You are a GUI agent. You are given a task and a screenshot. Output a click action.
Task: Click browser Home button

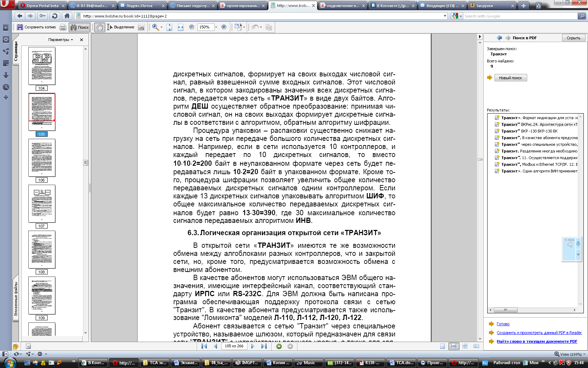click(x=67, y=16)
